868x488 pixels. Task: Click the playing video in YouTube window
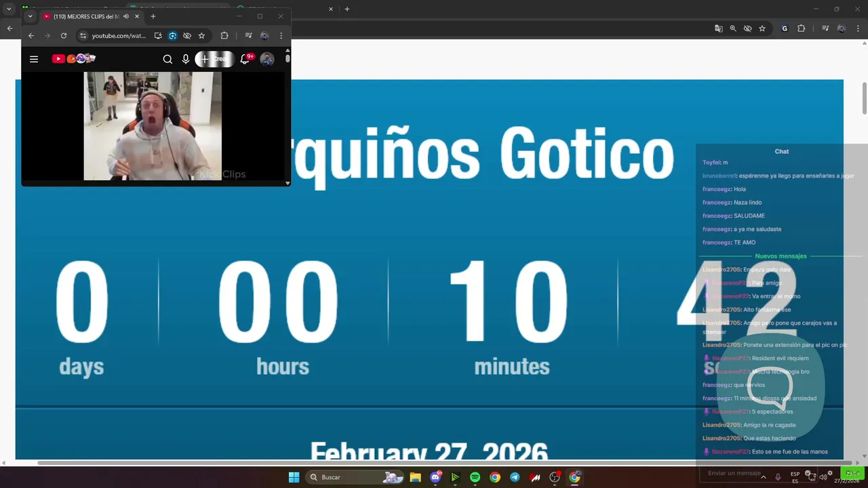click(153, 126)
